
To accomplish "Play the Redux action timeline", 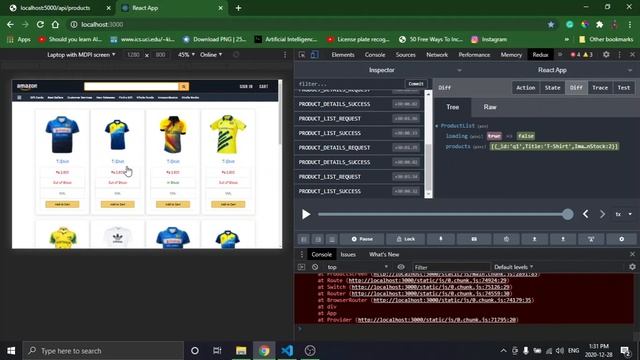I will [306, 214].
